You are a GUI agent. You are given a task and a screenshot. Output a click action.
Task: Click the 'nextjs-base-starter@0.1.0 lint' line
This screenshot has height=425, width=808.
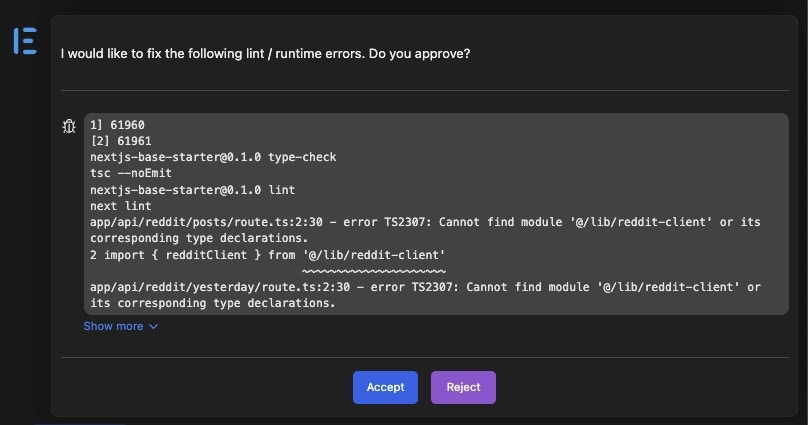coord(193,190)
